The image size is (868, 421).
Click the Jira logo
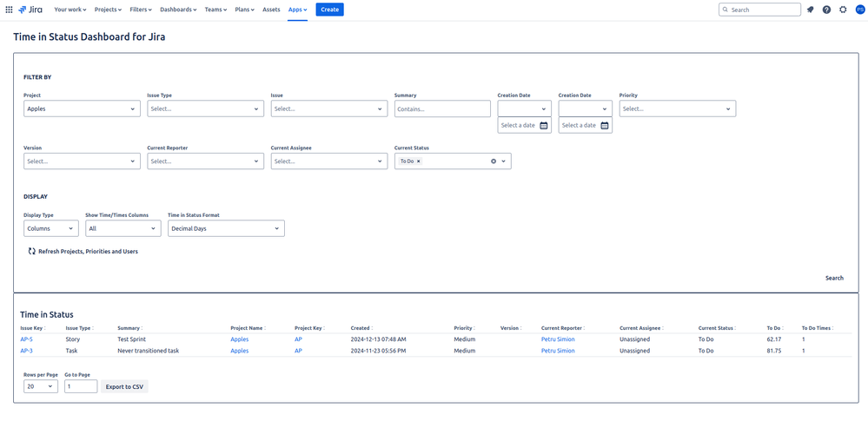point(30,10)
